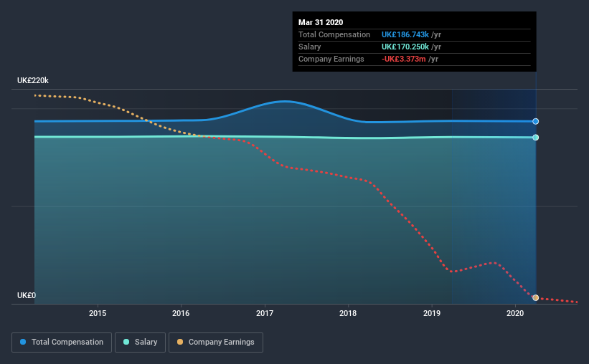
Task: Click the orange Company Earnings legend dot
Action: (180, 342)
